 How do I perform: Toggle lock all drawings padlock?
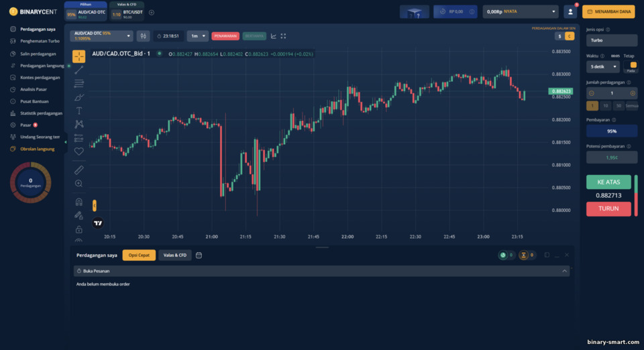pos(79,229)
